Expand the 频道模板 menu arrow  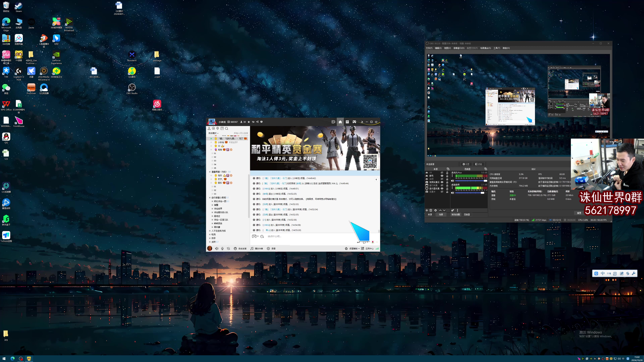[359, 249]
